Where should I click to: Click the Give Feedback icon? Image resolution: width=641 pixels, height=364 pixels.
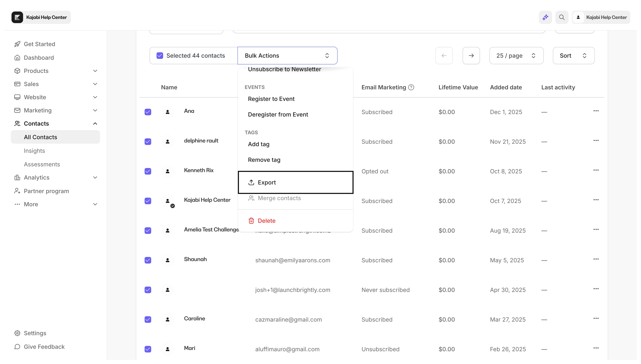pos(17,347)
